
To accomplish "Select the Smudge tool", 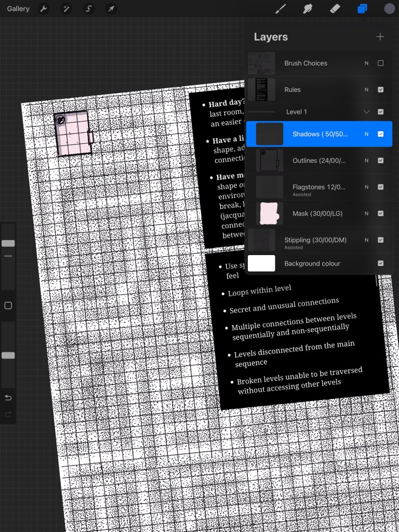I will pyautogui.click(x=308, y=9).
